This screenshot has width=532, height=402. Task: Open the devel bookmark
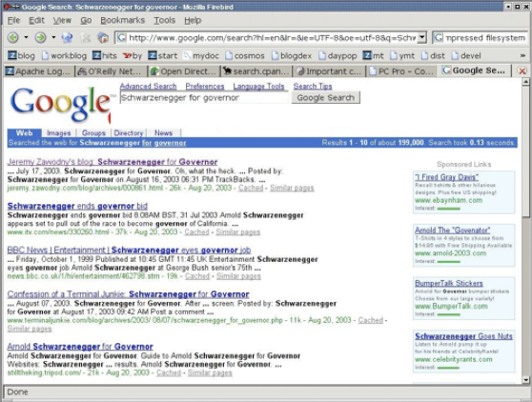click(x=466, y=55)
